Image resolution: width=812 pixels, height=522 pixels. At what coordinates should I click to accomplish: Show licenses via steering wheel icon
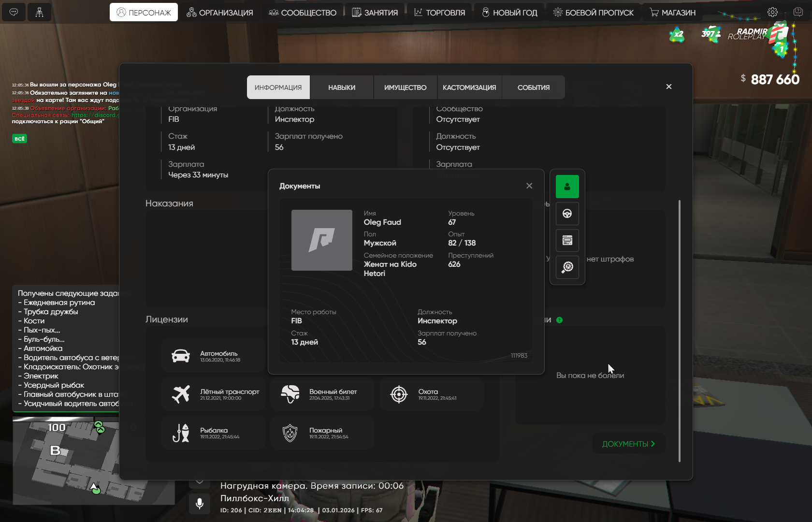click(x=567, y=214)
